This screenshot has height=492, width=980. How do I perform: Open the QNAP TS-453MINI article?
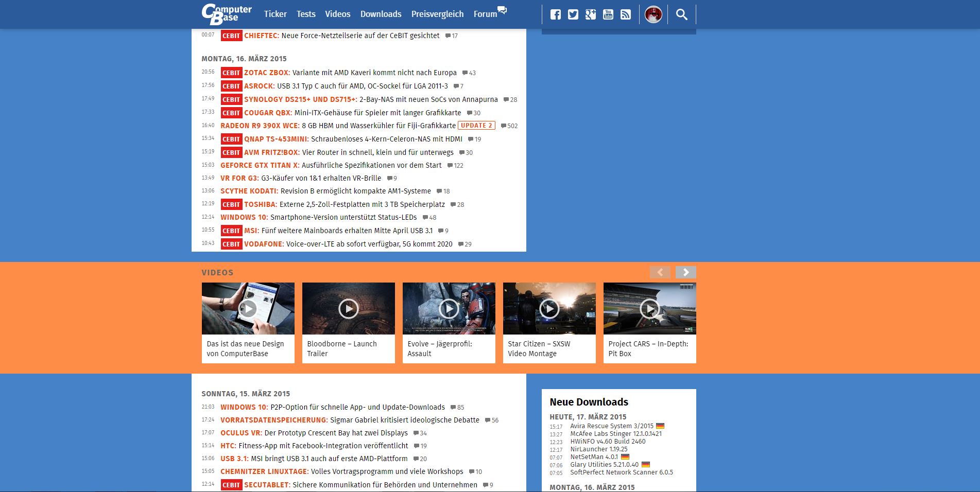coord(353,139)
